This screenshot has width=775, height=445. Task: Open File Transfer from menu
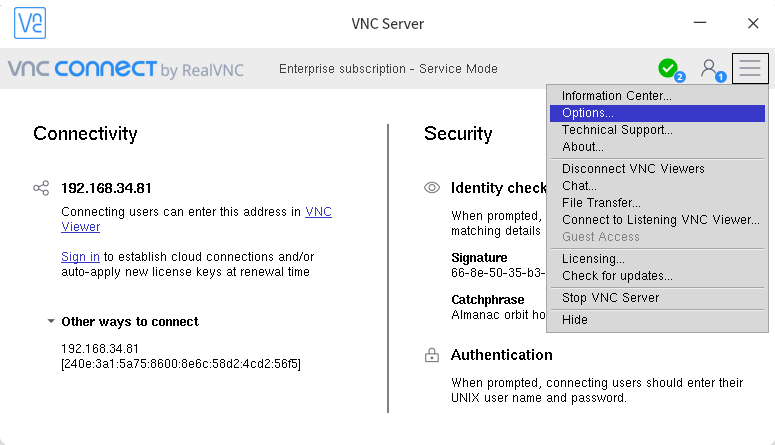[x=601, y=203]
